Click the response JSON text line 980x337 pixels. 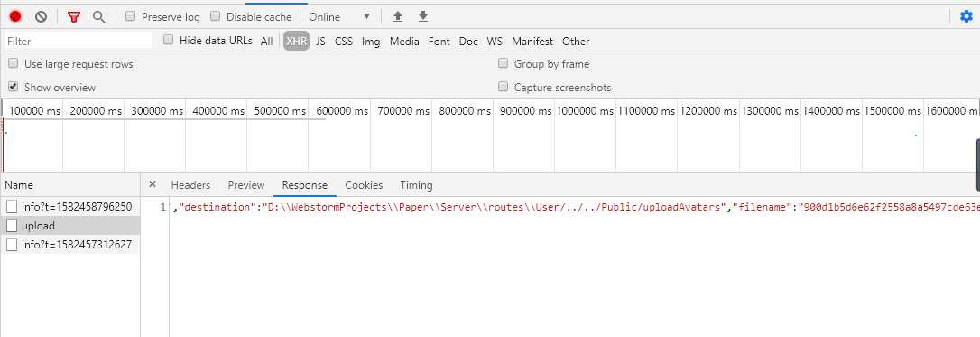575,207
